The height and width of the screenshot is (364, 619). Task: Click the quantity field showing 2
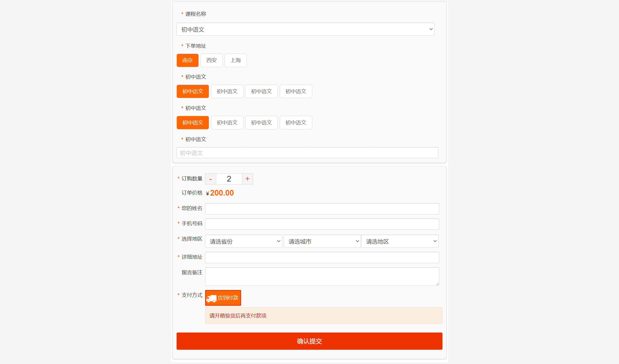tap(229, 179)
